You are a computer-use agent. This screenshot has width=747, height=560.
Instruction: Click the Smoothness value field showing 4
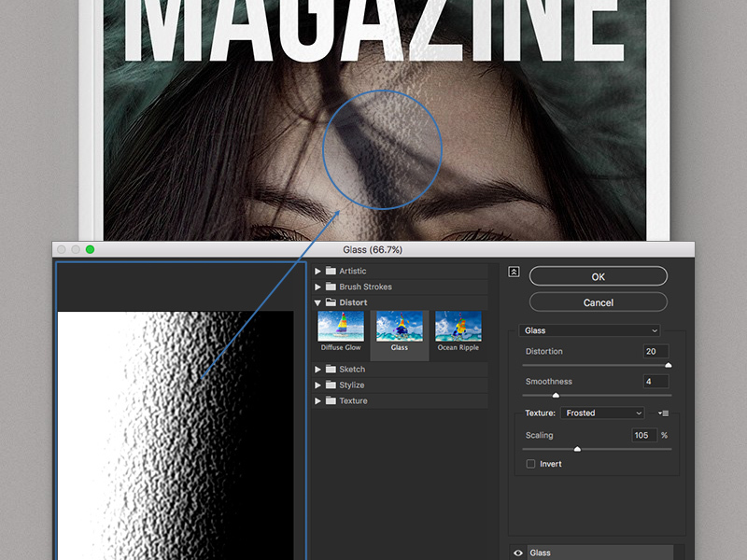tap(655, 382)
